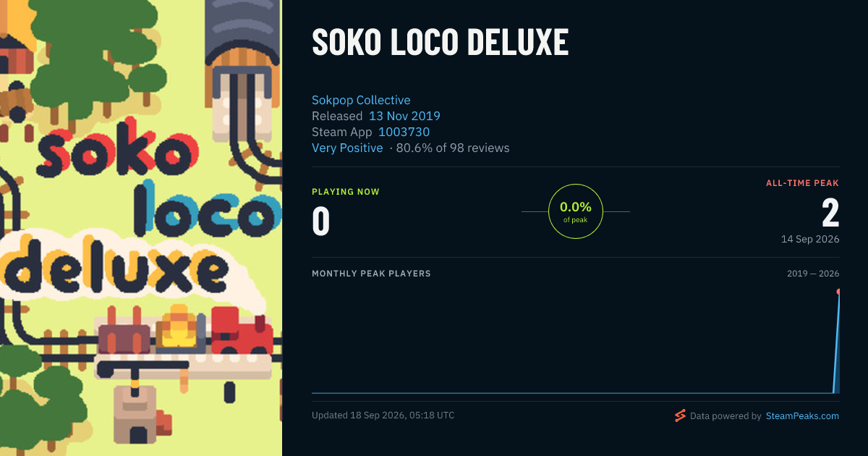Screen dimensions: 868x456
Task: Click the 0.0% of peak circle
Action: point(576,211)
